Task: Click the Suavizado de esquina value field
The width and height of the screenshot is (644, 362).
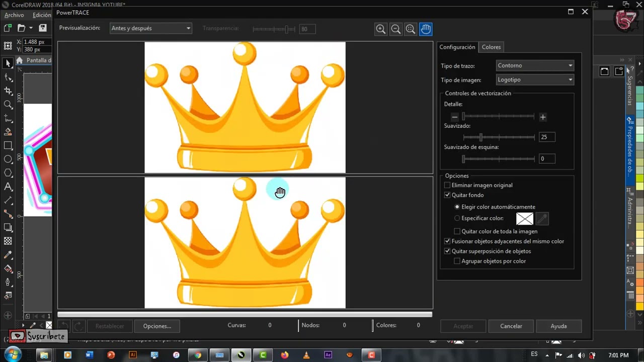Action: [547, 158]
